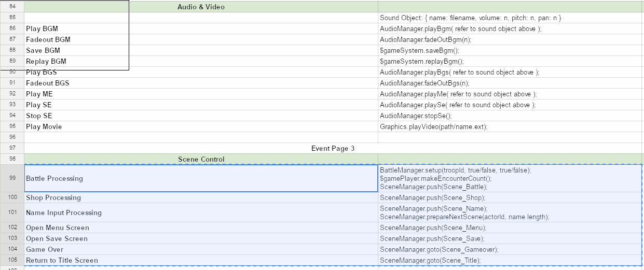Click row number 101

[x=12, y=212]
